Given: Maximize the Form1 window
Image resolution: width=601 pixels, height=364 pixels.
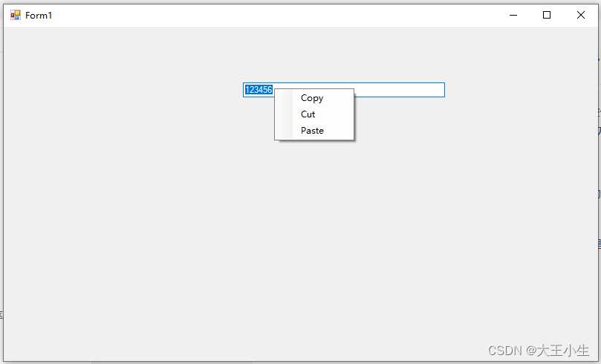Looking at the screenshot, I should click(547, 15).
